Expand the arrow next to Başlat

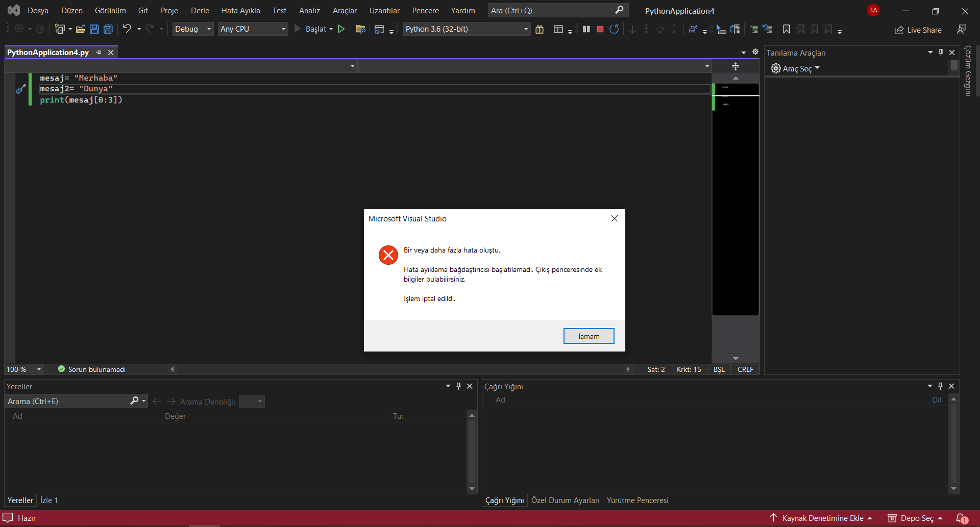331,29
